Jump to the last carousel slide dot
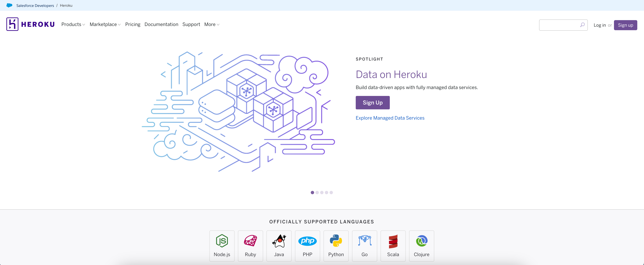 331,193
